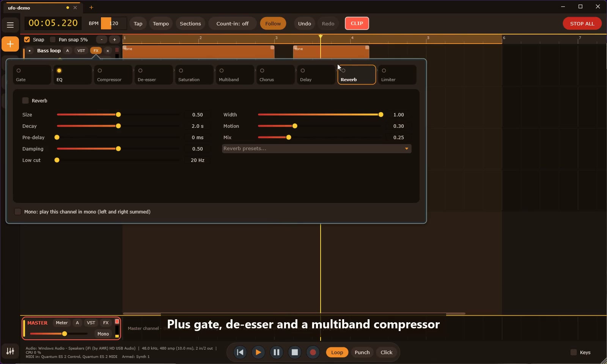Click the second tone clip on timeline
Image resolution: width=607 pixels, height=364 pixels.
pyautogui.click(x=331, y=52)
